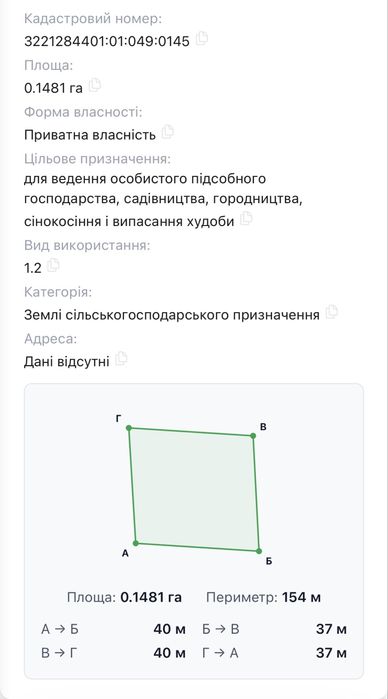Click the В → Г side length row
388x699 pixels.
pos(113,653)
